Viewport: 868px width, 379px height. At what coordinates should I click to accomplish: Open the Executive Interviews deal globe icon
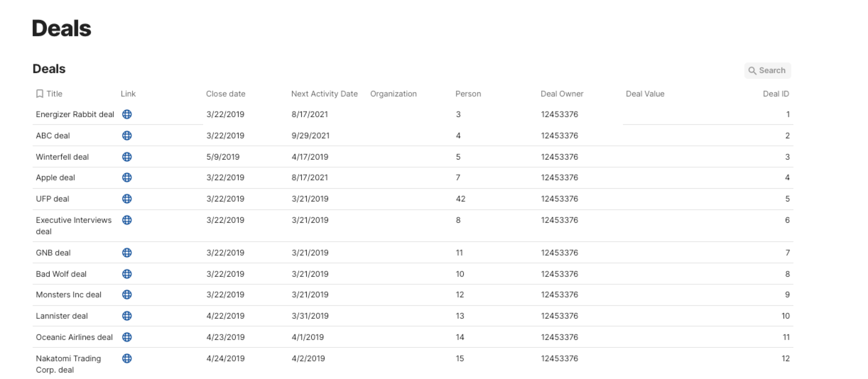(x=127, y=220)
